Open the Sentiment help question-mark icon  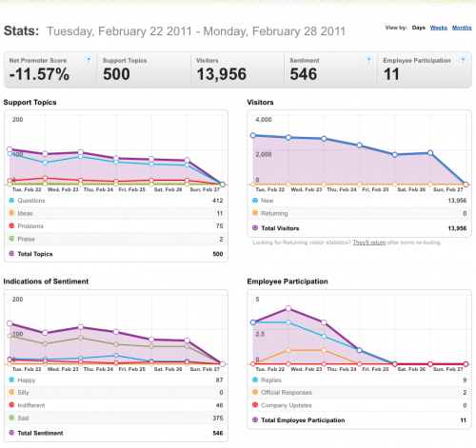pyautogui.click(x=368, y=60)
